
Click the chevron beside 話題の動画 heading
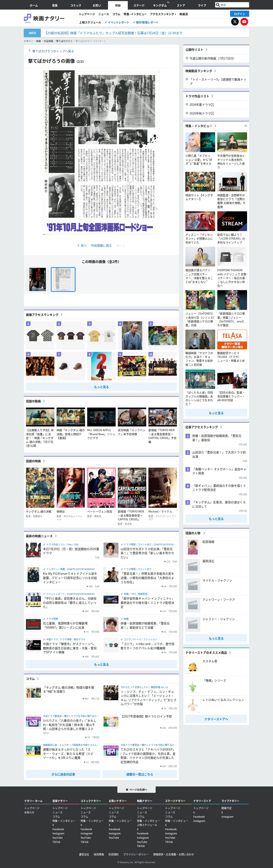point(44,401)
